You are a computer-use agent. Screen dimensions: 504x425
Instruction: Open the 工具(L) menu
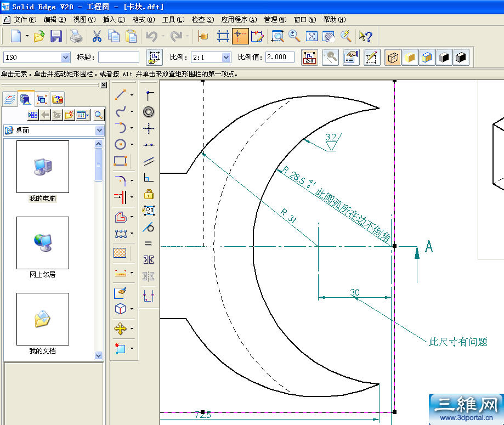click(x=173, y=20)
